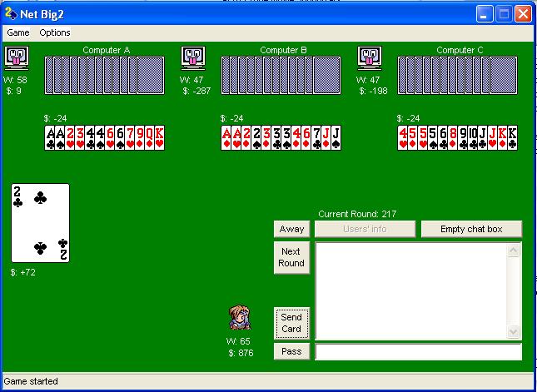
Task: Click 6 of spades in Computer A's hand
Action: 120,137
